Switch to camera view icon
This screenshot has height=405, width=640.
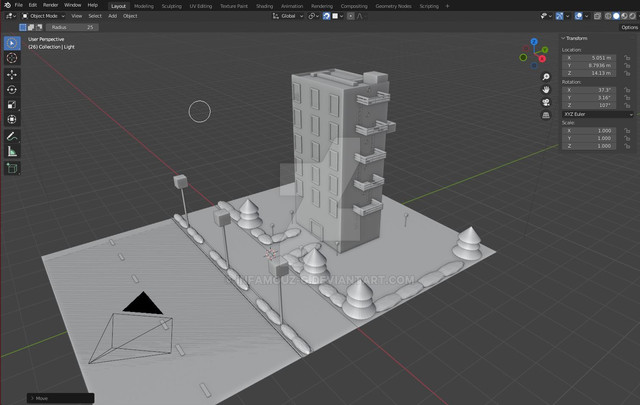[x=546, y=102]
